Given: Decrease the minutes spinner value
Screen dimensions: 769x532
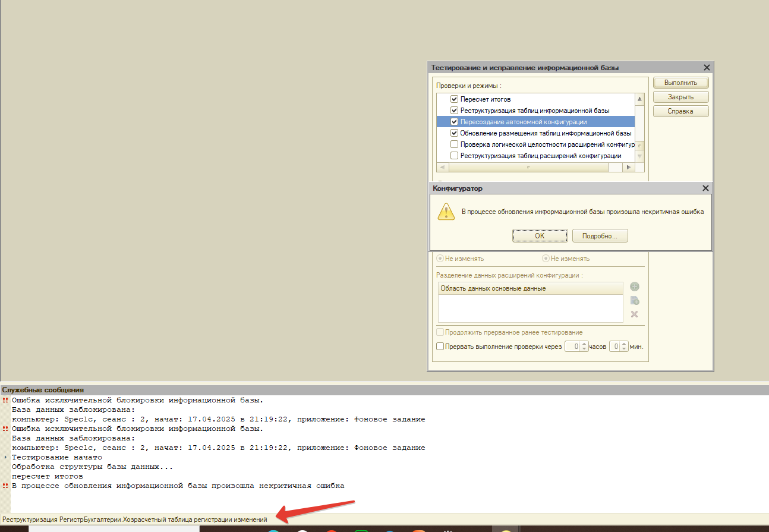Looking at the screenshot, I should click(x=625, y=349).
